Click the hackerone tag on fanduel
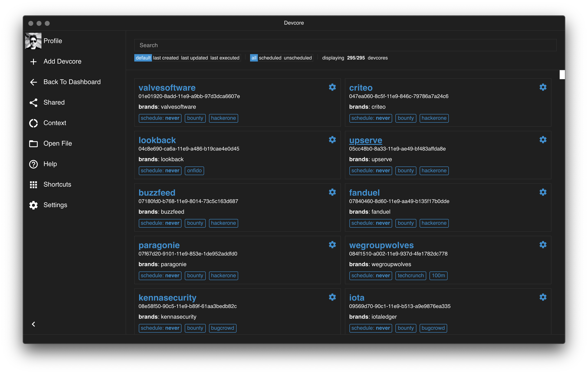This screenshot has width=588, height=374. pos(434,223)
